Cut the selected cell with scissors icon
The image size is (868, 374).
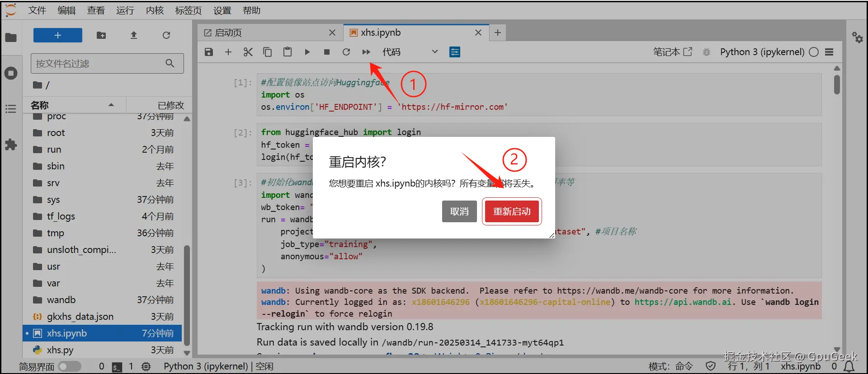pos(248,52)
